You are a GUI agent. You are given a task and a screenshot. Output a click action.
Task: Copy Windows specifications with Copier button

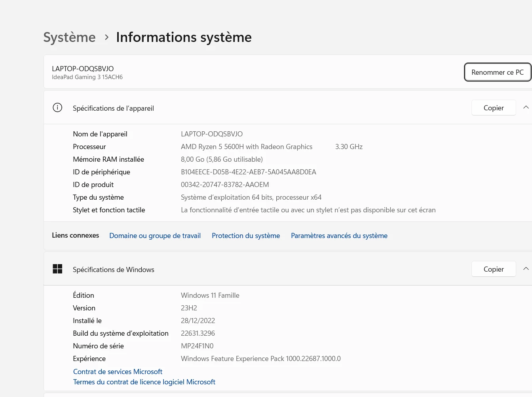coord(494,269)
